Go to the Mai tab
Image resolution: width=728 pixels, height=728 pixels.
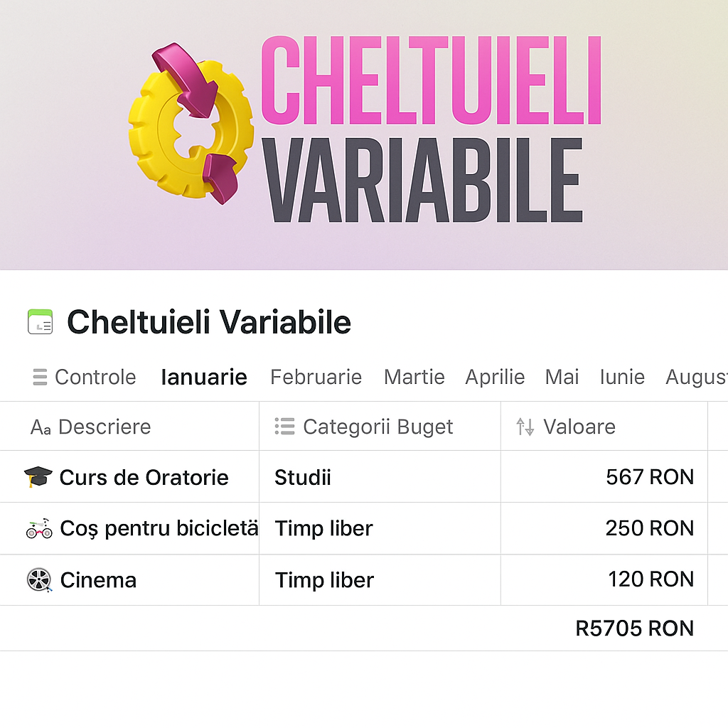coord(562,377)
